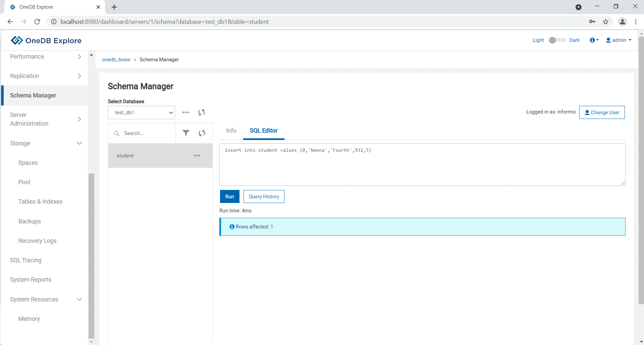
Task: Select Light theme label
Action: [538, 40]
